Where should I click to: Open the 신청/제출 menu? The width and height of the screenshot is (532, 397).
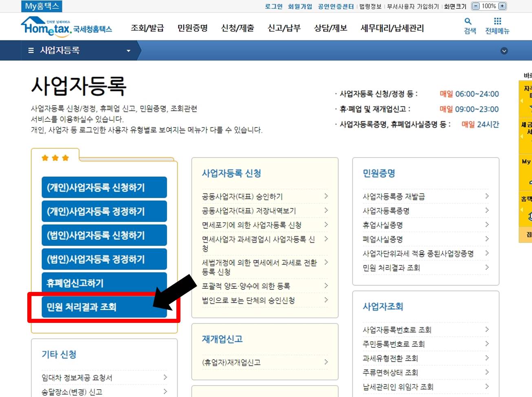point(237,28)
